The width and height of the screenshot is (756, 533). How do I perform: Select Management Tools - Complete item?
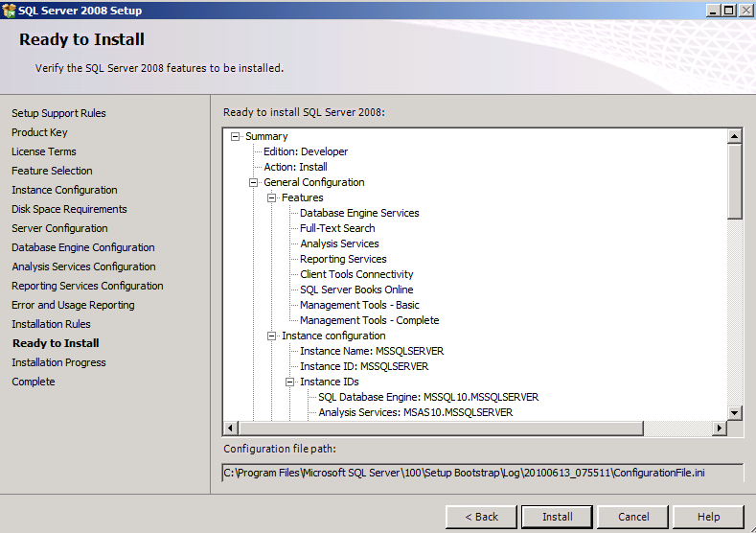(369, 320)
